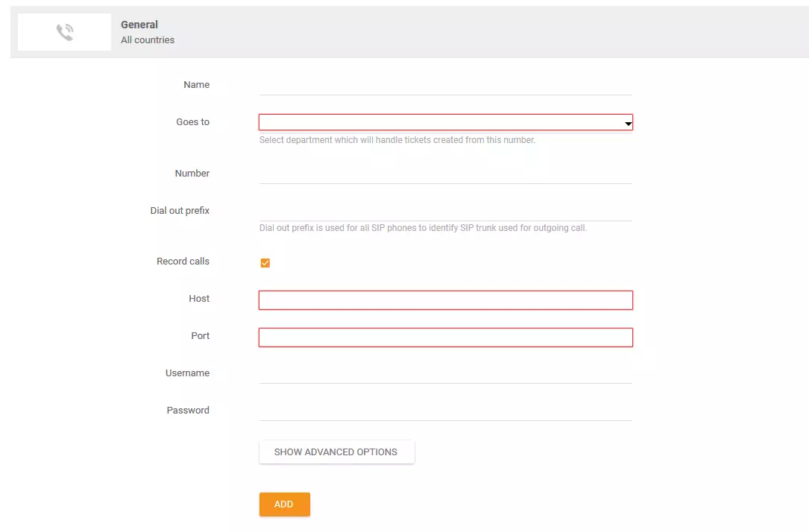Uncheck the Record calls checkbox
The image size is (809, 532).
click(x=265, y=262)
